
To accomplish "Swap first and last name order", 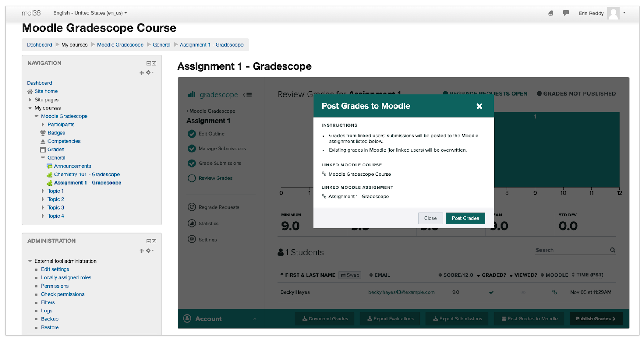I will click(350, 275).
